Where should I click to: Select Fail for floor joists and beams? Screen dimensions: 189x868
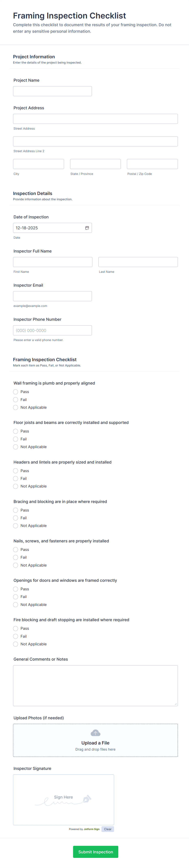[15, 439]
